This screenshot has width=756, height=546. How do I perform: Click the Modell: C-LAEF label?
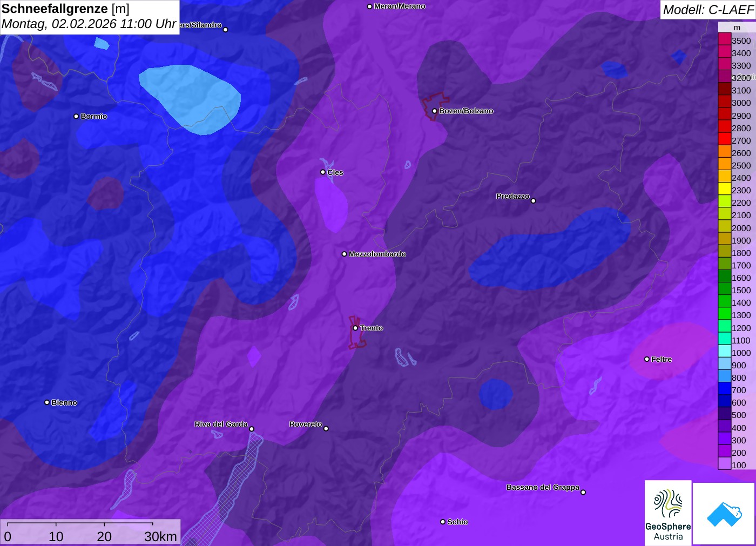click(x=708, y=9)
